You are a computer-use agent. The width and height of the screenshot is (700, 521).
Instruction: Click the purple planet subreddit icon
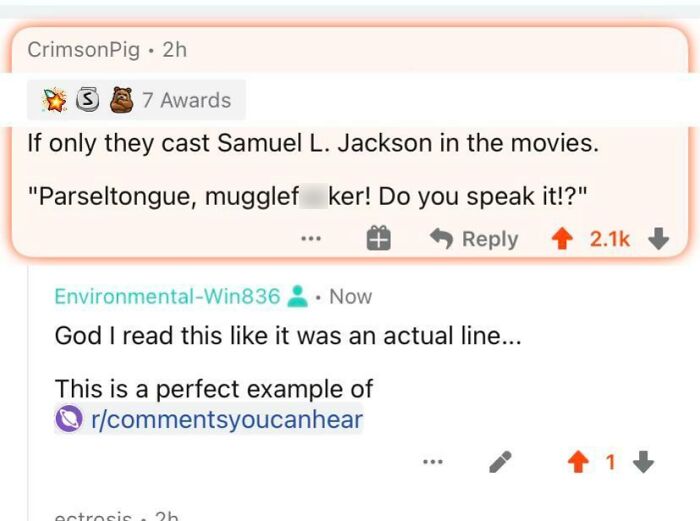[69, 419]
